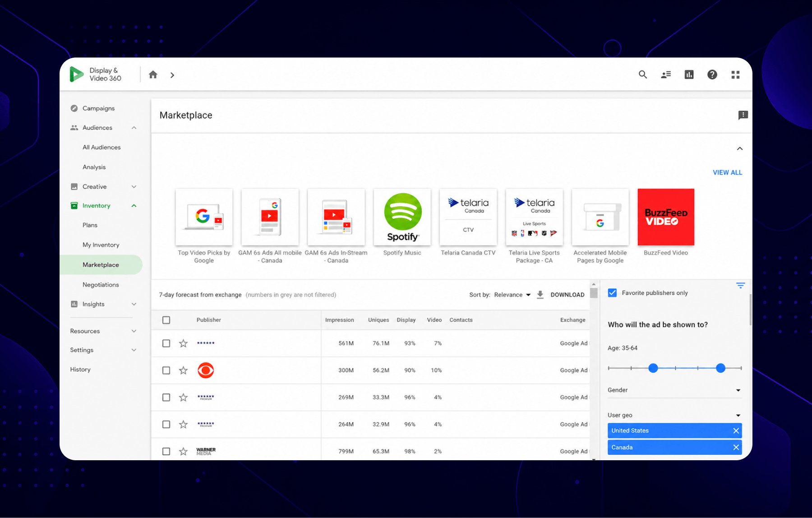Open the reporting chart icon in top bar

[x=689, y=74]
